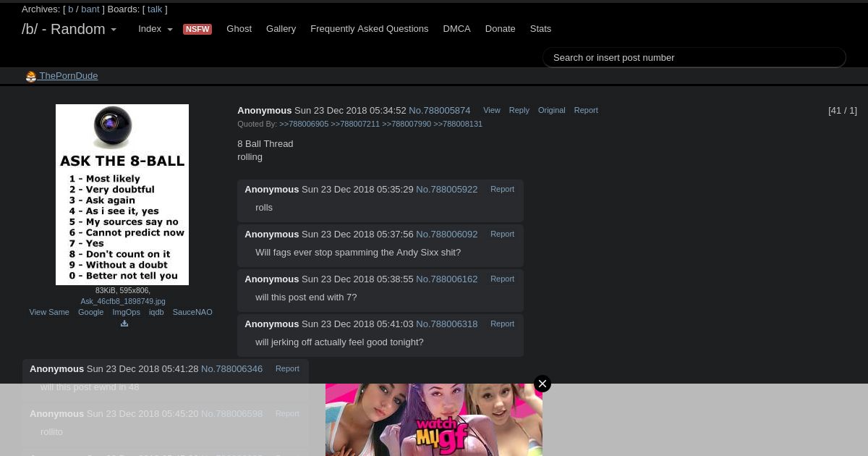Open the Donate page
Viewport: 868px width, 456px height.
pyautogui.click(x=500, y=29)
